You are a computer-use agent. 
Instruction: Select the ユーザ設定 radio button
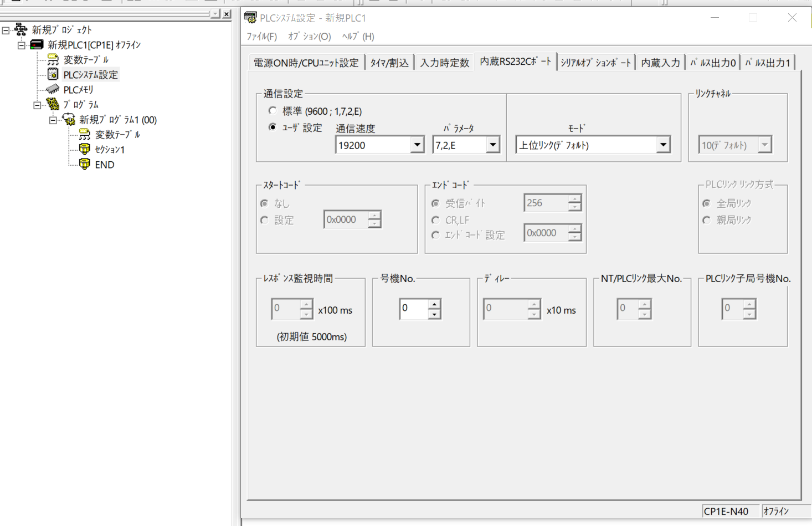tap(273, 127)
